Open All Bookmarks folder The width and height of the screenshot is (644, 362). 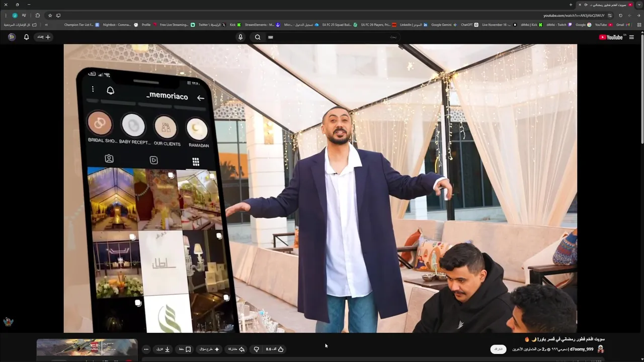20,25
